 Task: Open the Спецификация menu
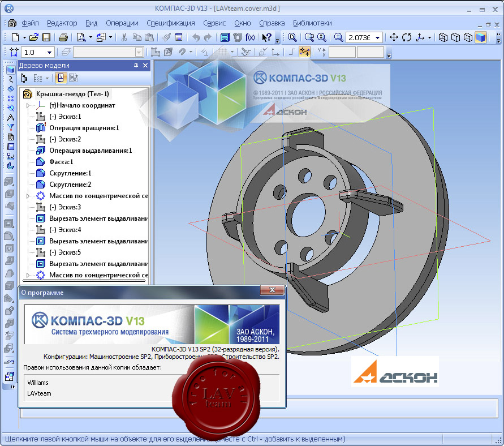[171, 23]
